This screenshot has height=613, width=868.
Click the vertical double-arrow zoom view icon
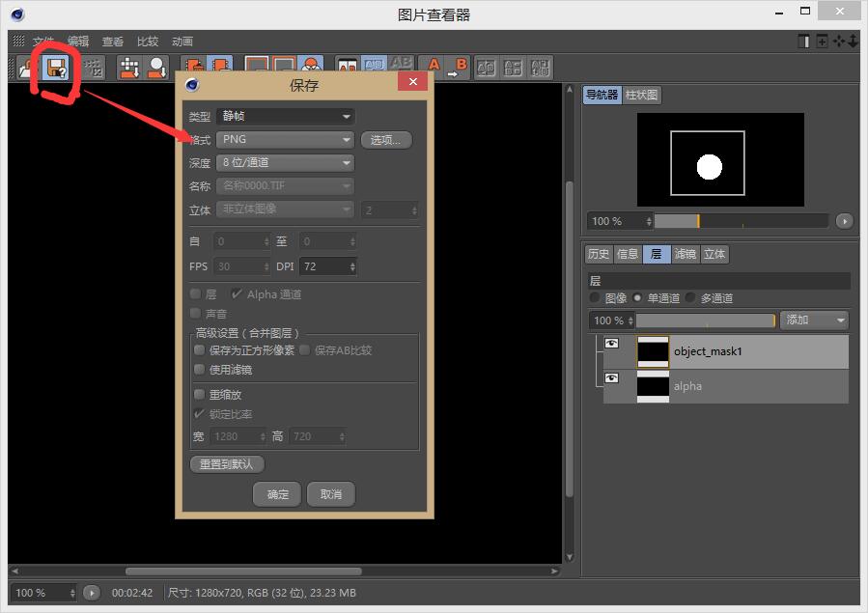[x=854, y=41]
